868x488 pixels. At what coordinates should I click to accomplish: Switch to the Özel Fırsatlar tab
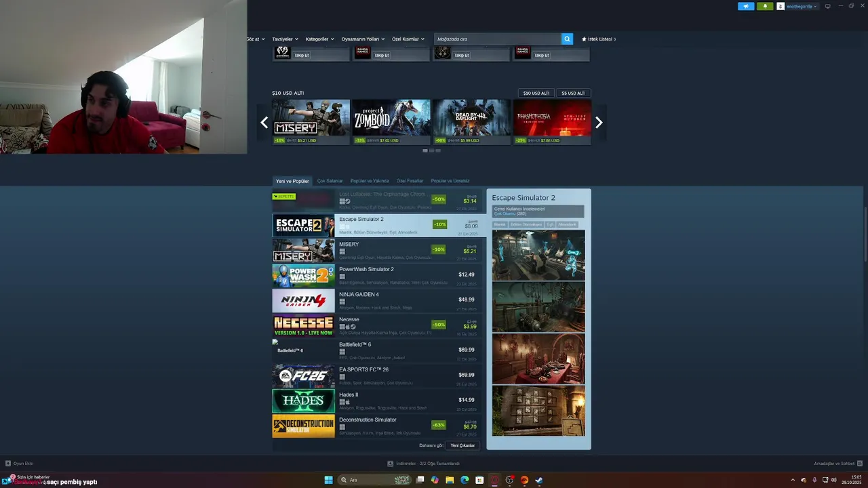(410, 181)
